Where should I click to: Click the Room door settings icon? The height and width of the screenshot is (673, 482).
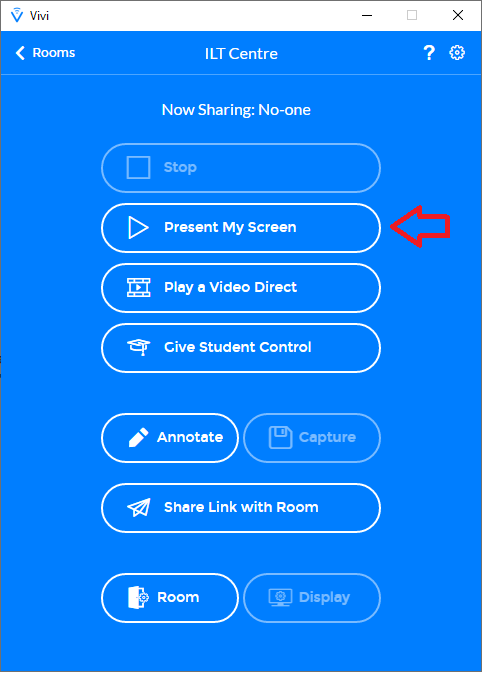[138, 597]
